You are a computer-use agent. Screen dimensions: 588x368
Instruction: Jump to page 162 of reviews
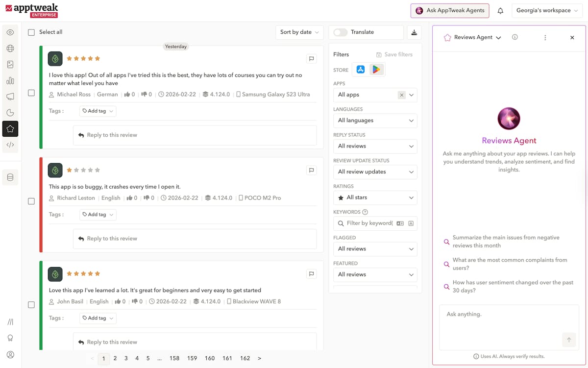(x=245, y=358)
